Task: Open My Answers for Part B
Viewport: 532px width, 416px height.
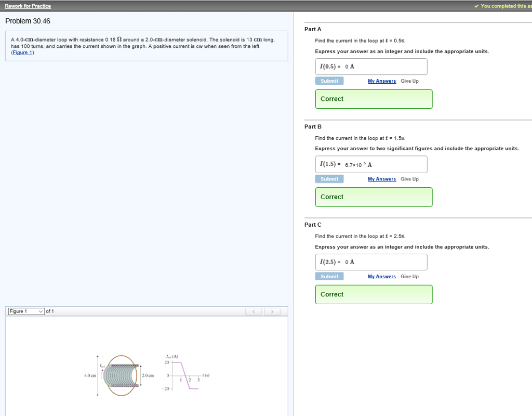Action: pos(382,178)
